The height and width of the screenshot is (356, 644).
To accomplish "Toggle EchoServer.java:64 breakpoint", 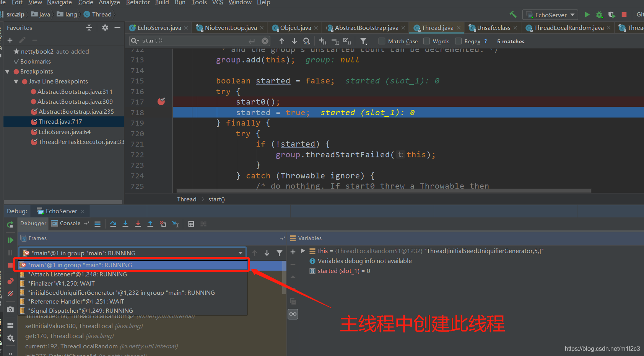I will (x=34, y=132).
